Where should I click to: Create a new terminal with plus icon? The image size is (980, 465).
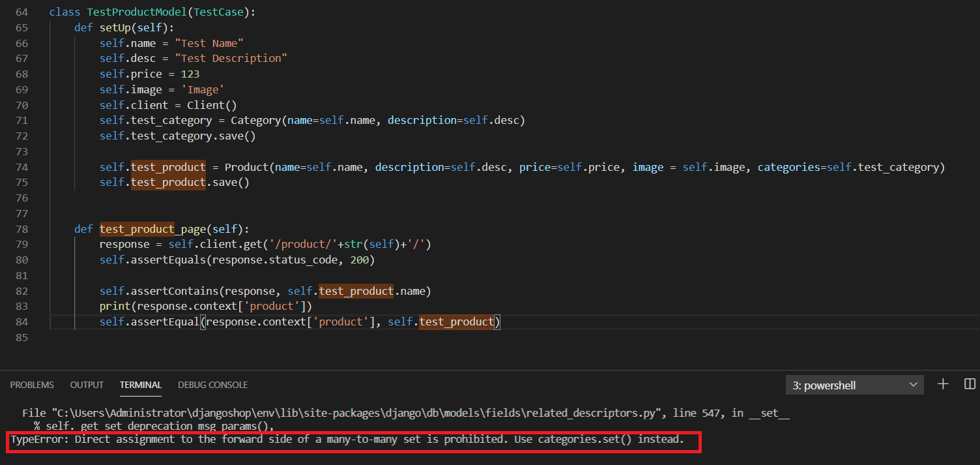tap(943, 384)
